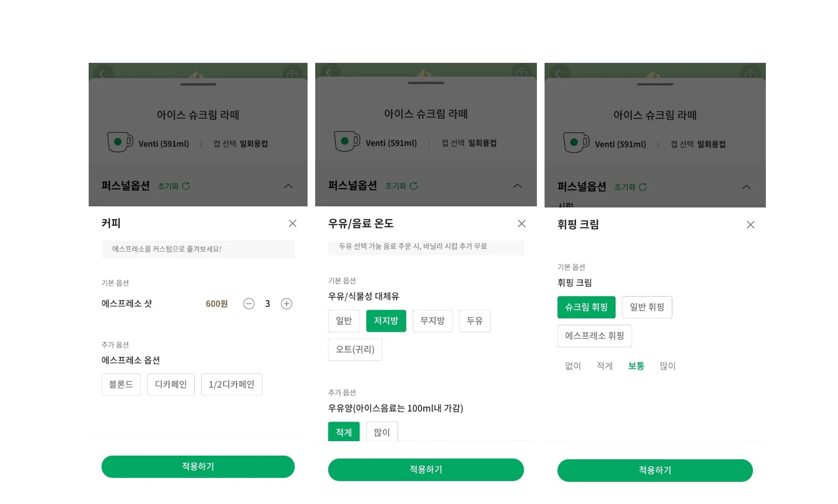Tap the reset icon beside 초기화 on the middle screen
Image resolution: width=838 pixels, height=504 pixels.
point(414,186)
